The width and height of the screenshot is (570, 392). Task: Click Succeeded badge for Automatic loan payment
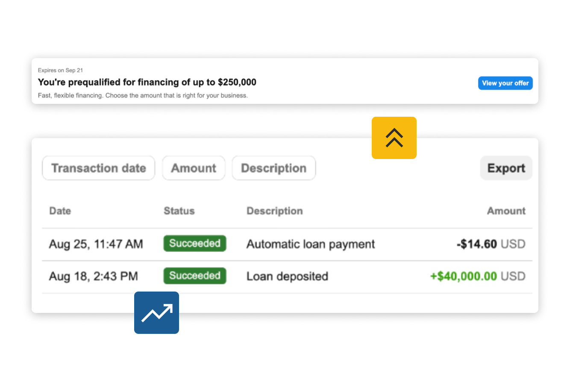[195, 243]
